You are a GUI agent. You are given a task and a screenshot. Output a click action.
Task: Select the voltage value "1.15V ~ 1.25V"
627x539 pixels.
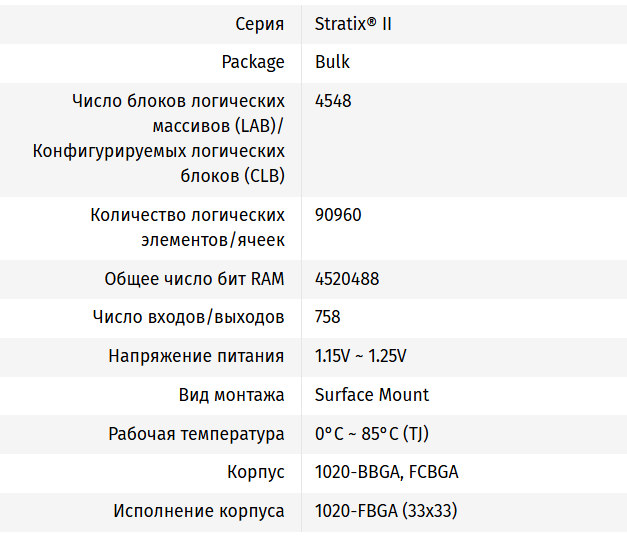[x=360, y=356]
